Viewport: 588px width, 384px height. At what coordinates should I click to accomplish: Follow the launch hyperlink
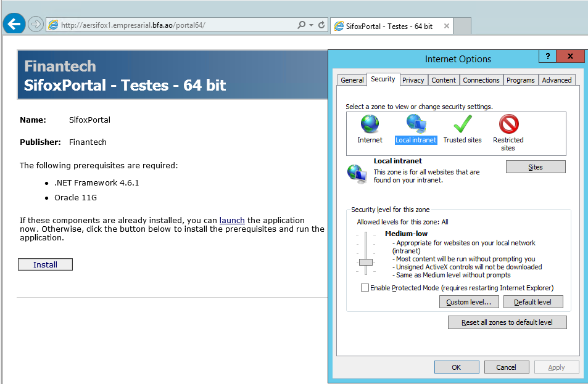[232, 220]
